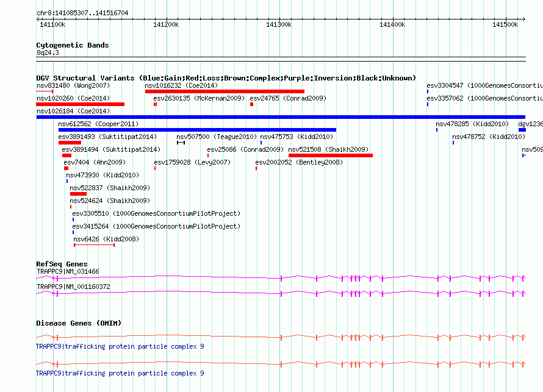
Task: Click the 141300k ruler position
Action: pyautogui.click(x=279, y=24)
